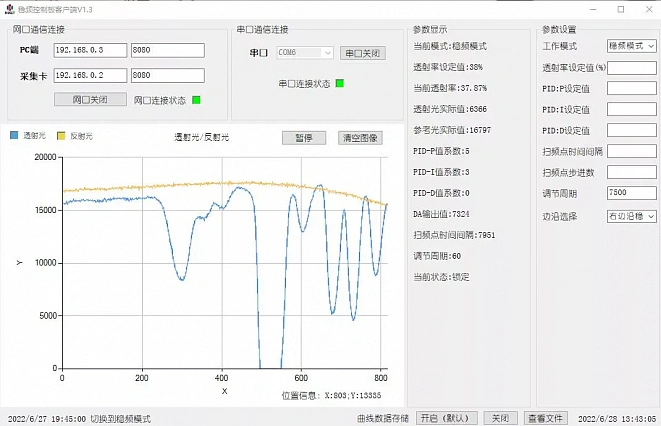The image size is (661, 426).
Task: Click the 透射率设定值(%) input field
Action: click(x=631, y=67)
